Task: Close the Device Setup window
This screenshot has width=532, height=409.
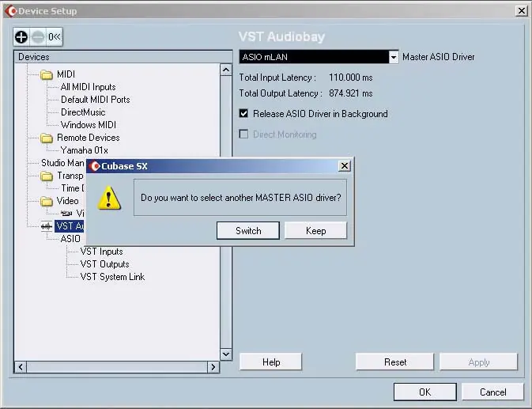Action: [522, 11]
